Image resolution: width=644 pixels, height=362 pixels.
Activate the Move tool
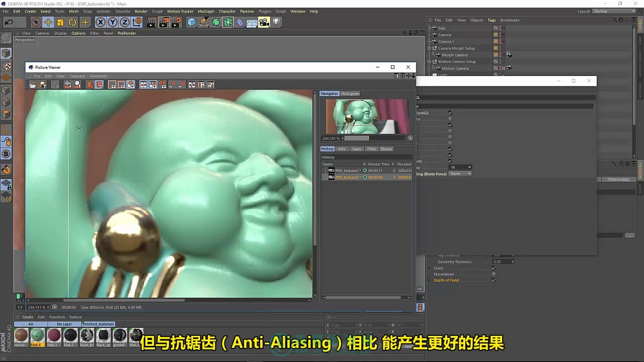pos(48,22)
